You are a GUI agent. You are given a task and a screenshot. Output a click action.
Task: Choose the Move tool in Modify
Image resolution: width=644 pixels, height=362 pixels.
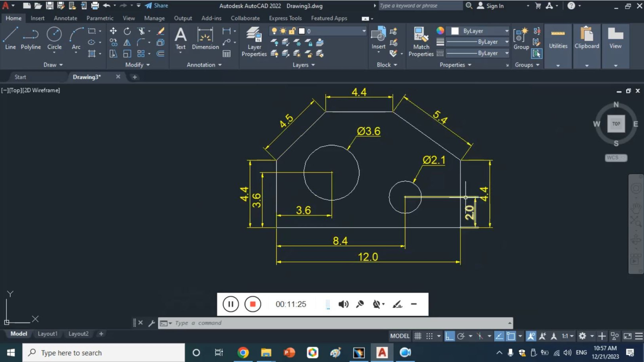pyautogui.click(x=113, y=31)
